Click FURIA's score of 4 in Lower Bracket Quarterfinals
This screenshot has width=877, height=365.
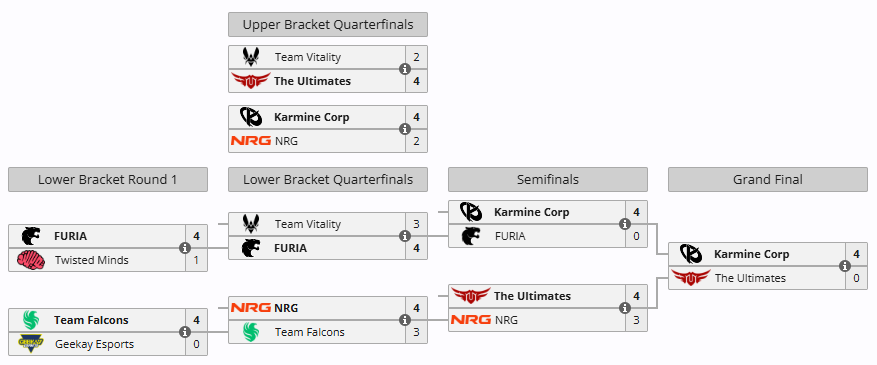click(416, 248)
